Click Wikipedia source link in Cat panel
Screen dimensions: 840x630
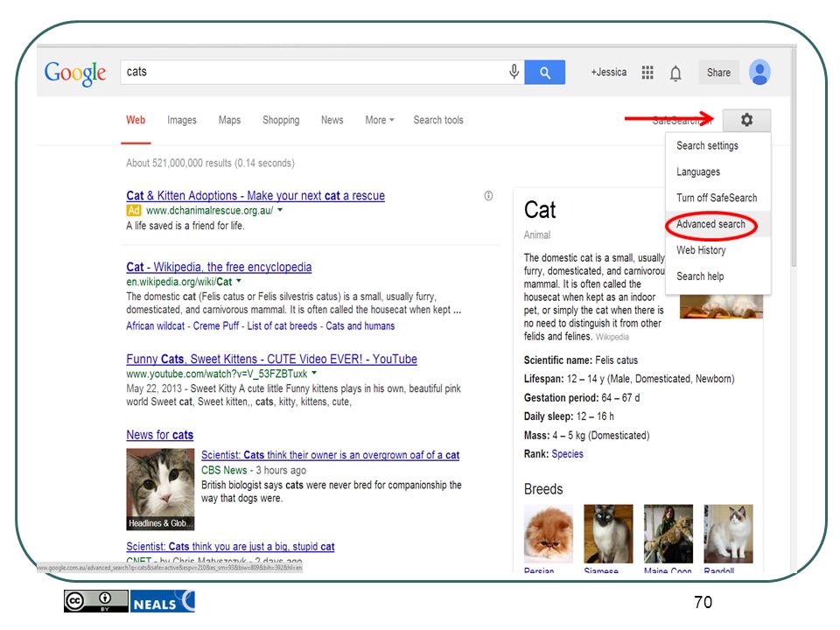click(612, 337)
